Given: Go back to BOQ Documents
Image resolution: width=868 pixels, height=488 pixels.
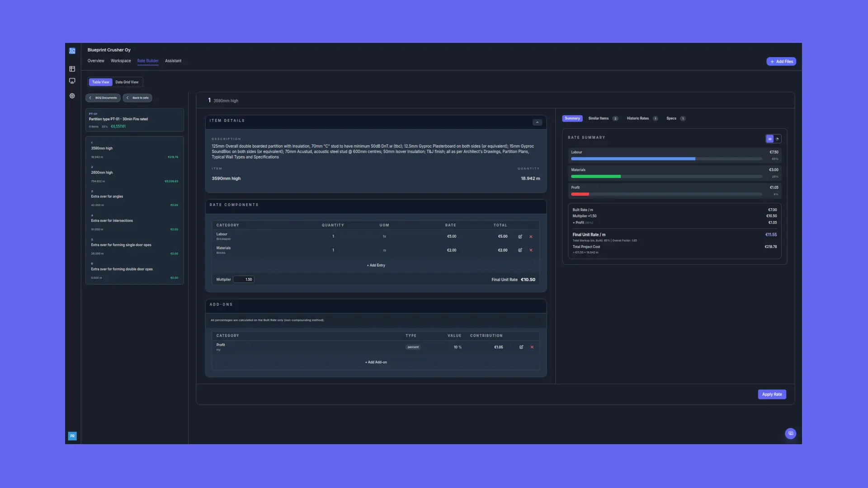Looking at the screenshot, I should coord(103,98).
